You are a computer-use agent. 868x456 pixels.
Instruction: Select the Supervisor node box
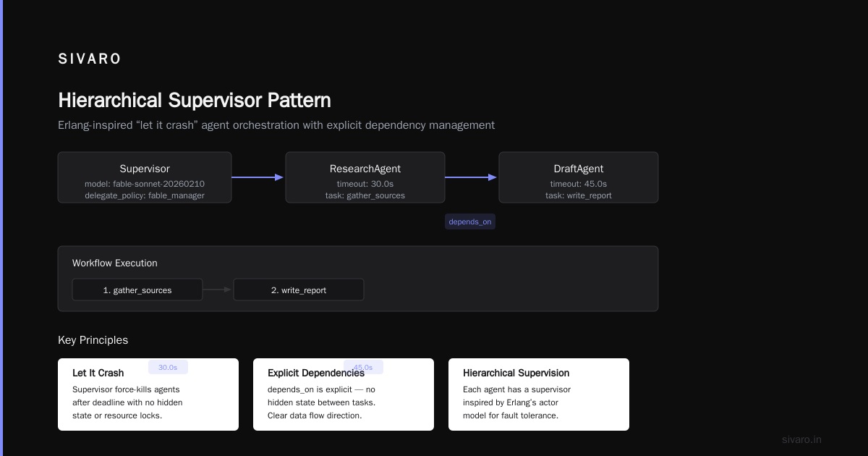coord(145,177)
